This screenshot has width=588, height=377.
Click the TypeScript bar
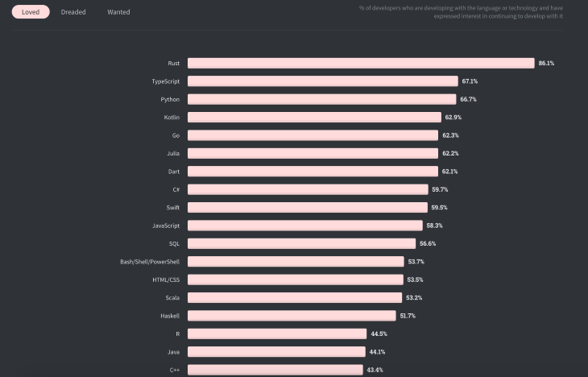(323, 81)
